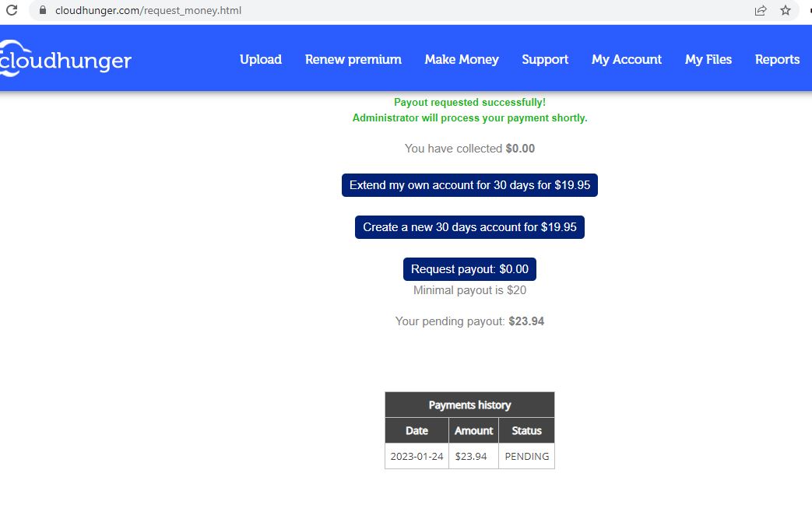The height and width of the screenshot is (526, 812).
Task: Bookmark this page with star icon
Action: [786, 10]
